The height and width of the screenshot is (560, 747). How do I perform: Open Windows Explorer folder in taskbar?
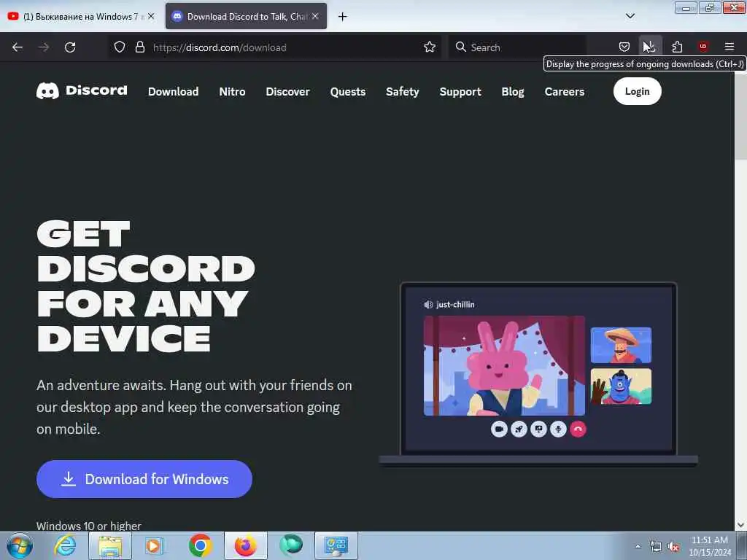click(x=110, y=545)
